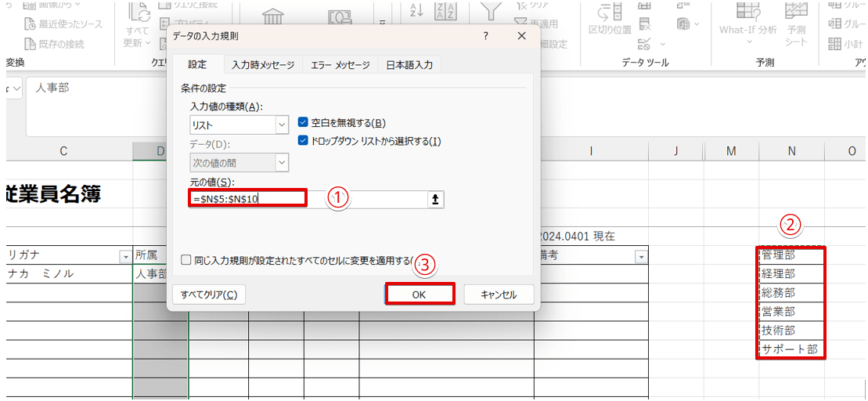Viewport: 868px width, 401px height.
Task: Open the data model dropdown arrow
Action: tap(697, 23)
